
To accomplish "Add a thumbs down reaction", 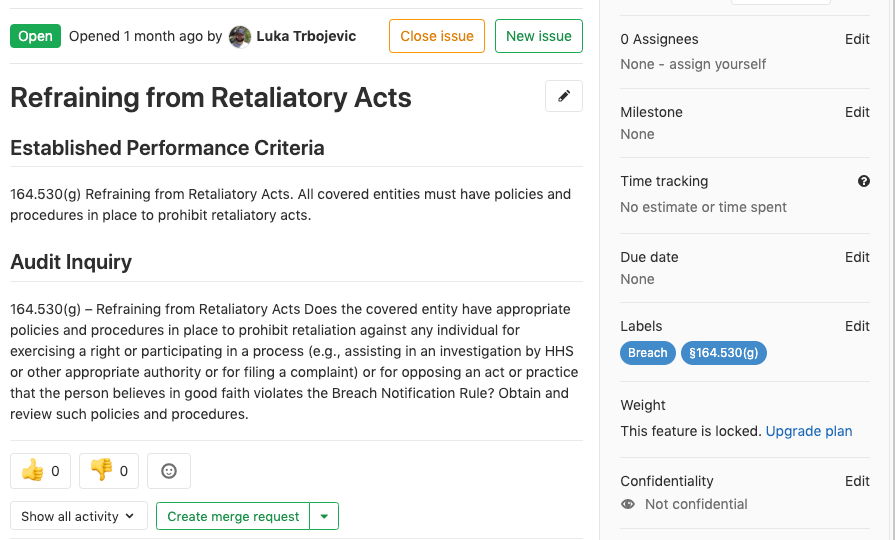I will pos(109,470).
